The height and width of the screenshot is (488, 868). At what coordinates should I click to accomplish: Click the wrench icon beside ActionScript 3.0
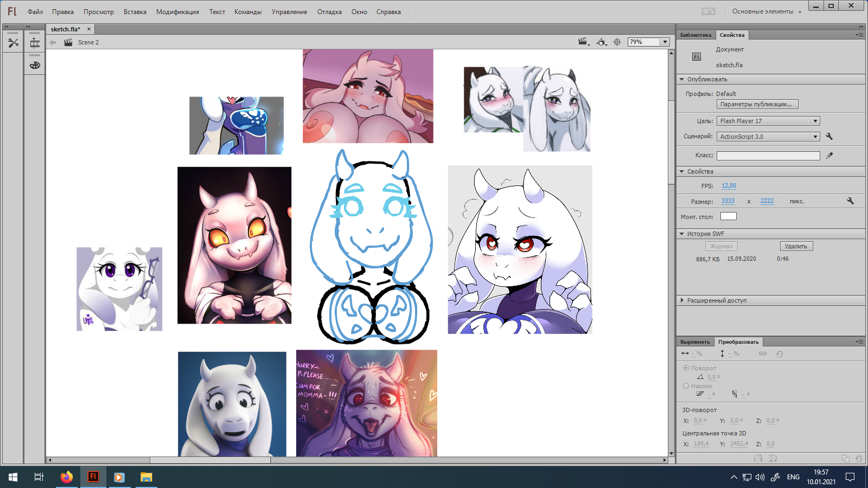click(x=829, y=136)
